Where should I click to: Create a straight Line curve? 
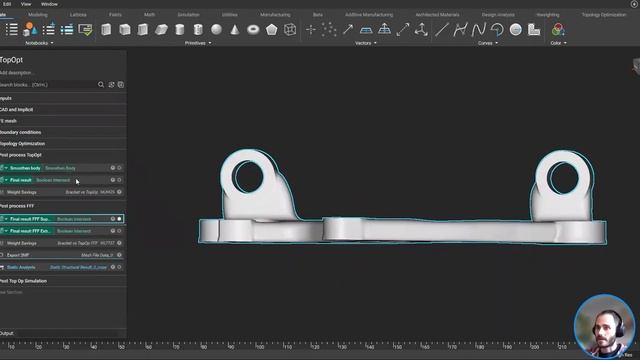pos(442,29)
